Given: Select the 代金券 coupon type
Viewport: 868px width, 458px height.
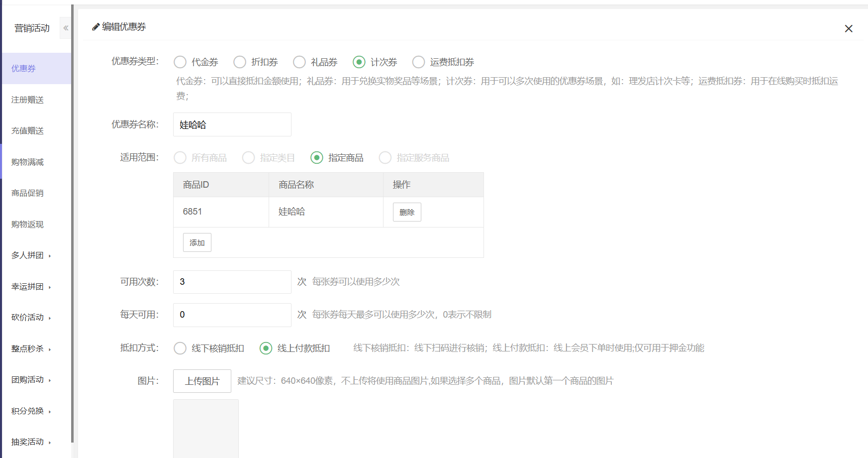Looking at the screenshot, I should coord(180,62).
